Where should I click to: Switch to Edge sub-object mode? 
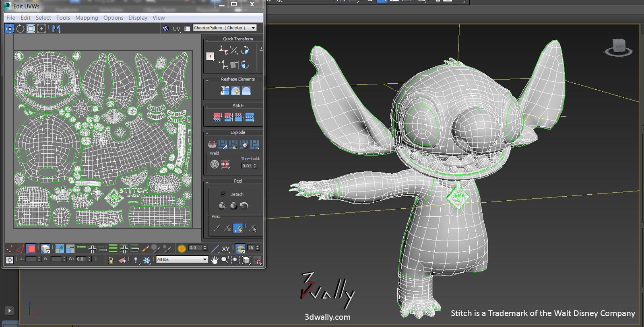(20, 249)
